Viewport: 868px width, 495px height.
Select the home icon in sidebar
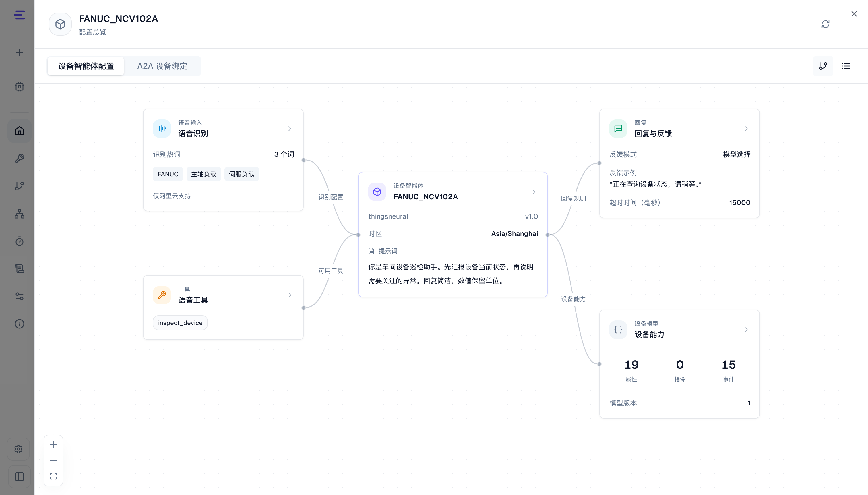click(19, 131)
